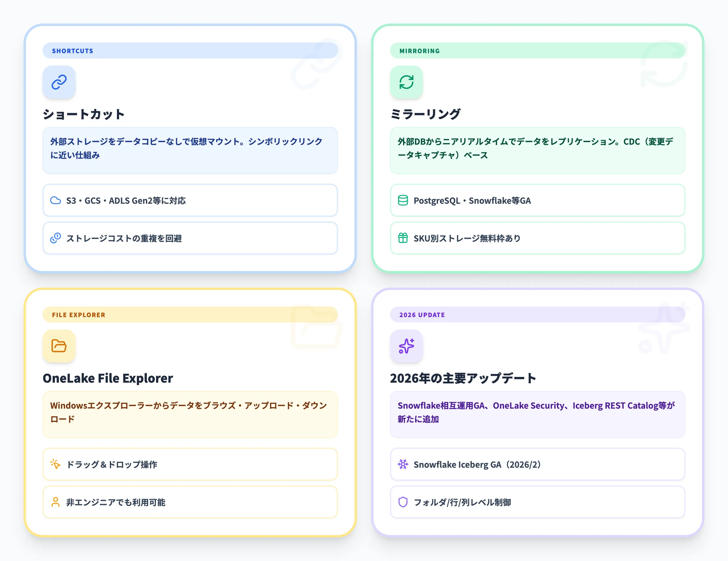Click the orange open-folder icon
Screen dimensions: 728x561
click(59, 346)
